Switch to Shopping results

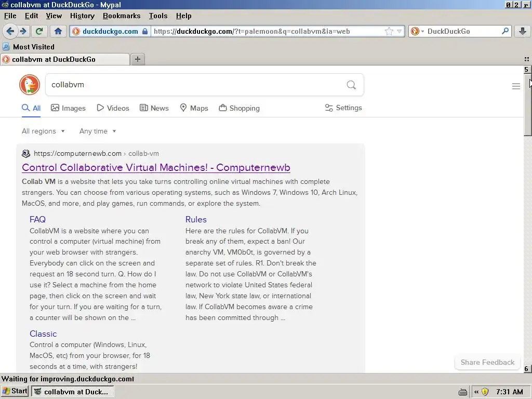tap(239, 108)
